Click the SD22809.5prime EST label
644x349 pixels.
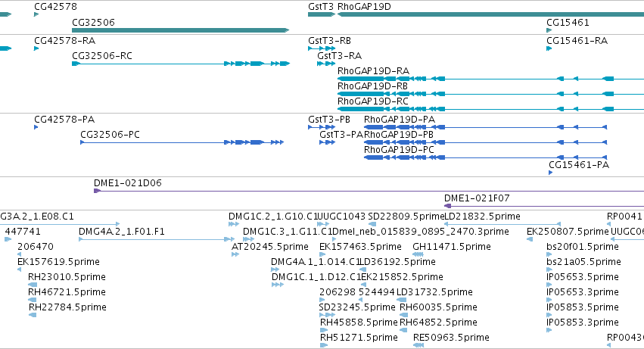[x=406, y=217]
